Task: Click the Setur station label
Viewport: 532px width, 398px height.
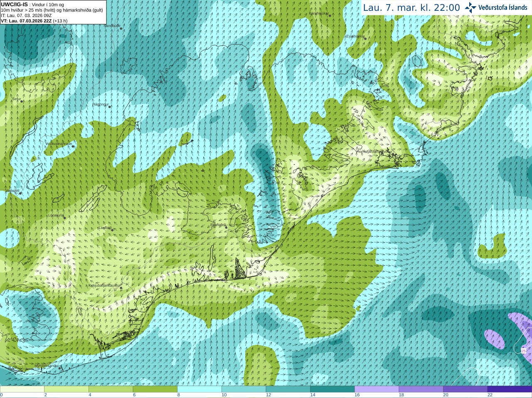Action: pyautogui.click(x=16, y=99)
